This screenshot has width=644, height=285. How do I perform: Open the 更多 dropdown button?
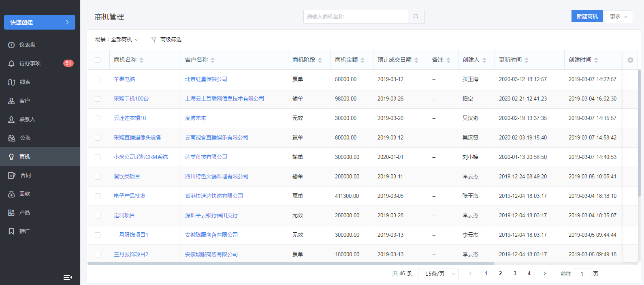[618, 17]
